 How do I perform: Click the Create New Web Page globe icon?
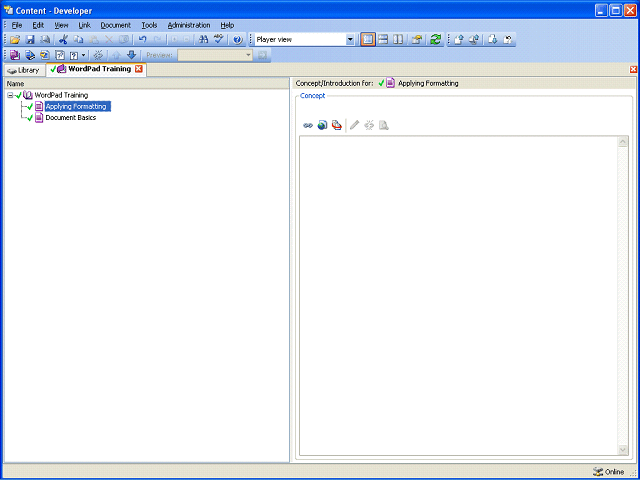pyautogui.click(x=322, y=125)
